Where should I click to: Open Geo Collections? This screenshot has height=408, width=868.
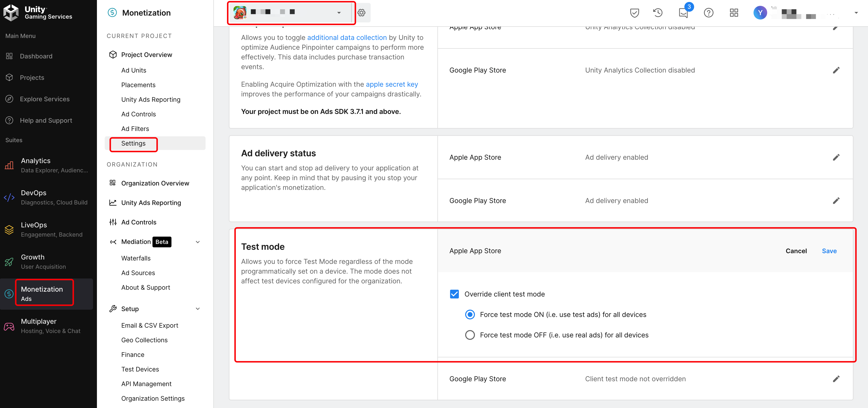[144, 340]
